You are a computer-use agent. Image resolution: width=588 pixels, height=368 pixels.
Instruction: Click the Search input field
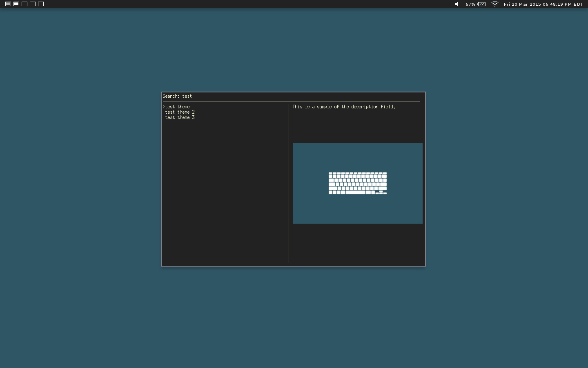(291, 96)
